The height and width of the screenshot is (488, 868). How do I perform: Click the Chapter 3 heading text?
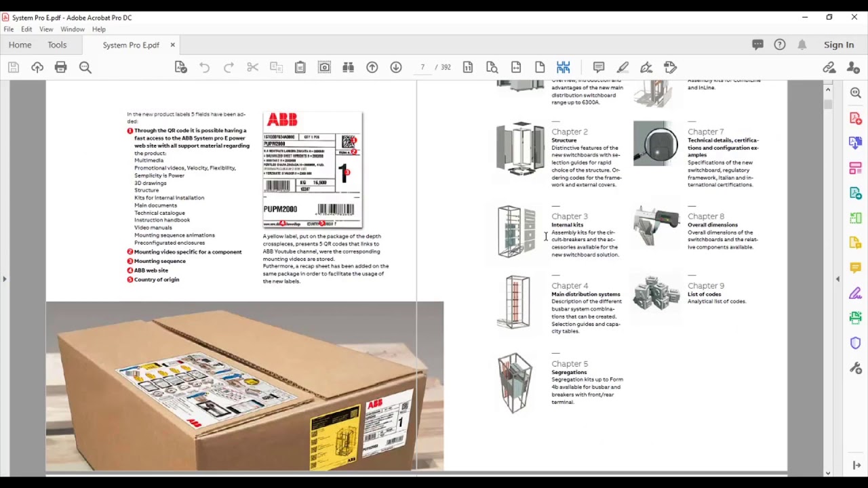(x=570, y=216)
